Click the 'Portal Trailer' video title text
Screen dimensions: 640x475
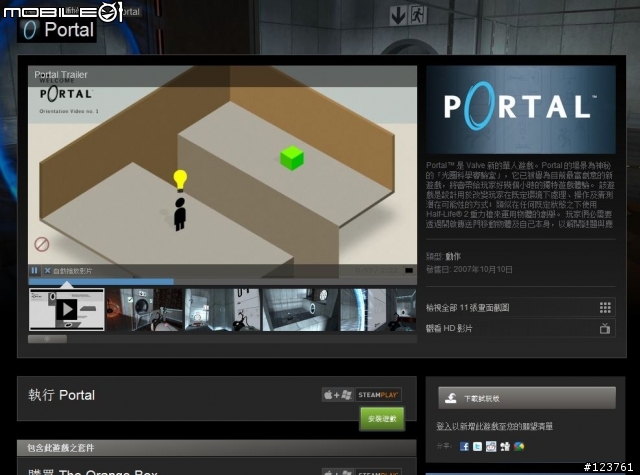pos(61,75)
